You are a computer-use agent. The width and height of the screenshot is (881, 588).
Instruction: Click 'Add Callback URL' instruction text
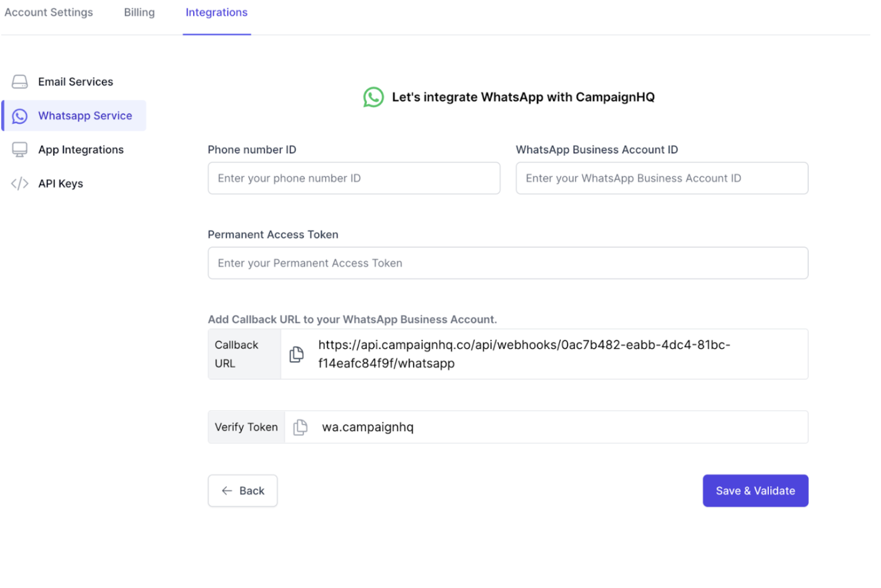coord(352,320)
